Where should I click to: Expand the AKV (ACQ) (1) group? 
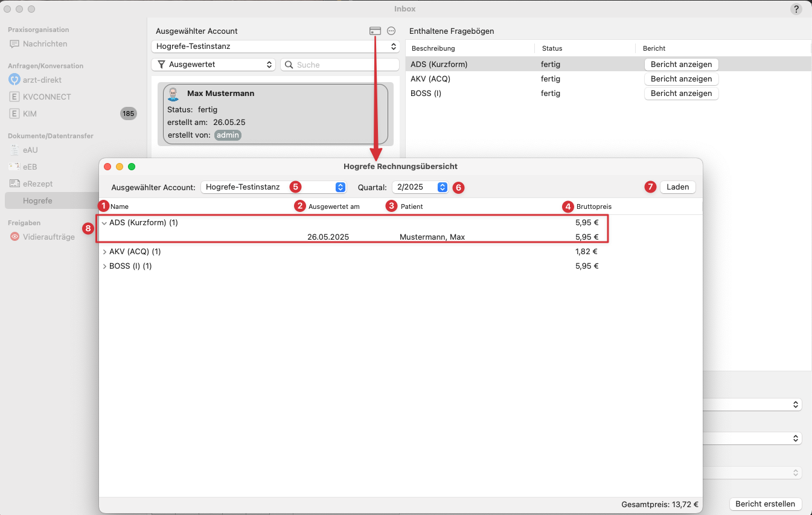click(x=104, y=252)
